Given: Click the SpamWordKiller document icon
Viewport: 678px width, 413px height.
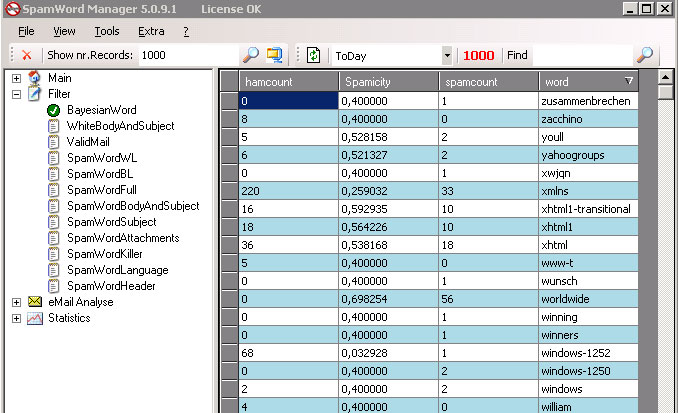Looking at the screenshot, I should click(53, 254).
